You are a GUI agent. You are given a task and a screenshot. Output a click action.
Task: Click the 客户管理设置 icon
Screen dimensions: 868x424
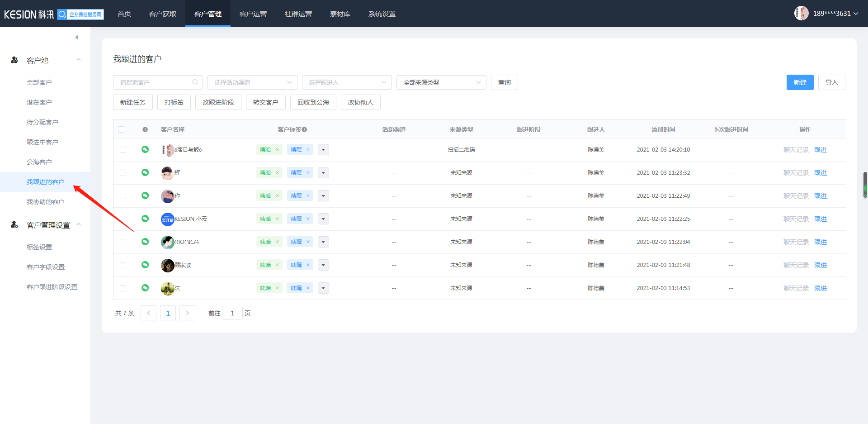click(x=14, y=224)
